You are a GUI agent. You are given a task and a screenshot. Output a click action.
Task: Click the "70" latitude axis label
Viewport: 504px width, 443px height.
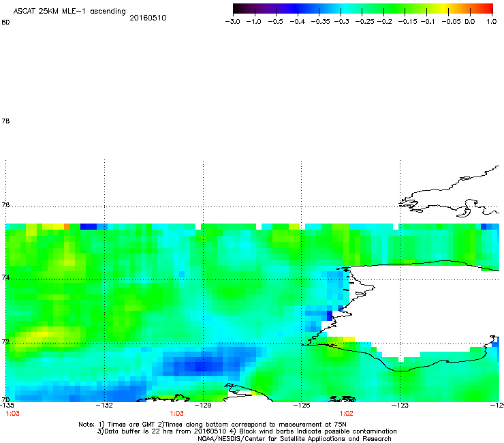[x=5, y=400]
